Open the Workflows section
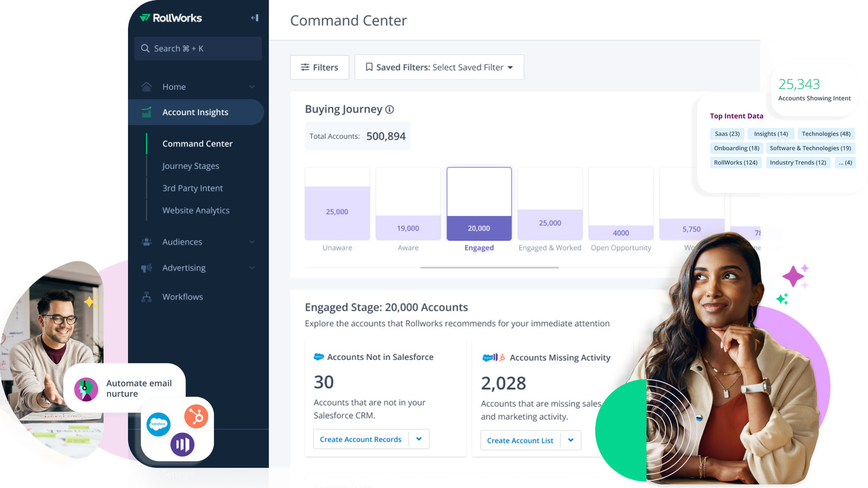Viewport: 868px width, 488px height. click(183, 297)
